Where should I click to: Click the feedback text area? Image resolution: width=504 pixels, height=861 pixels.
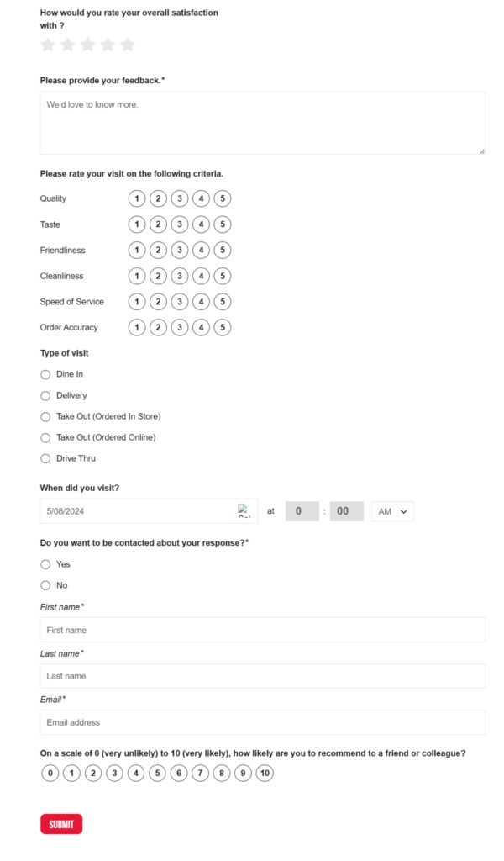click(x=262, y=123)
